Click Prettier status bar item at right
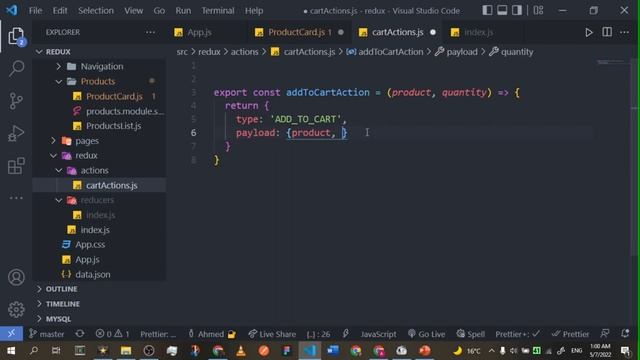Viewport: 640px width, 360px height. (x=570, y=334)
